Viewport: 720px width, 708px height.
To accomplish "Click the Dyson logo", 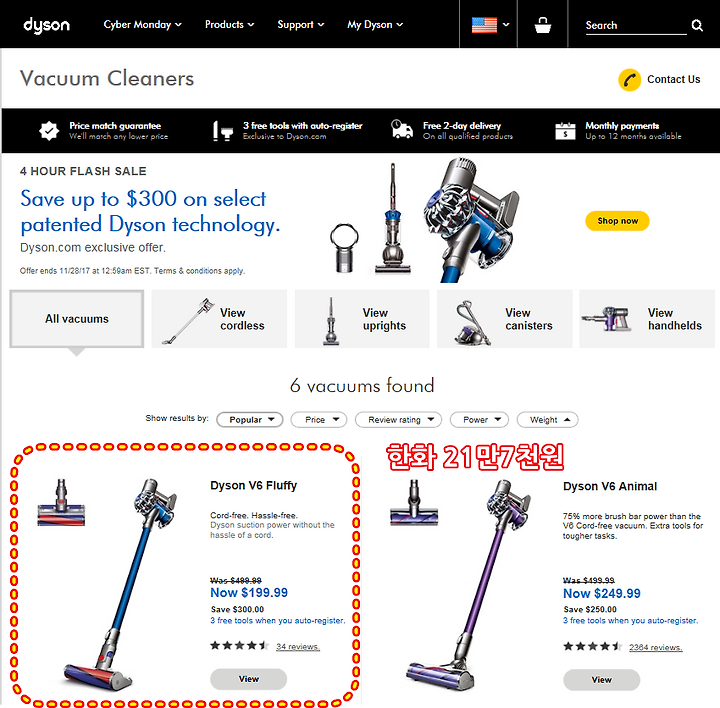I will [x=46, y=25].
